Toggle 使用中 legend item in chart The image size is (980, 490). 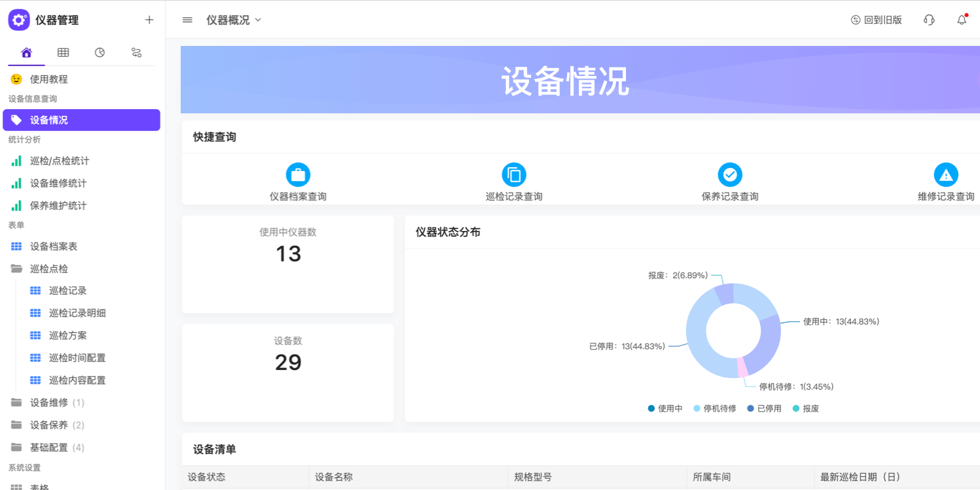(665, 409)
